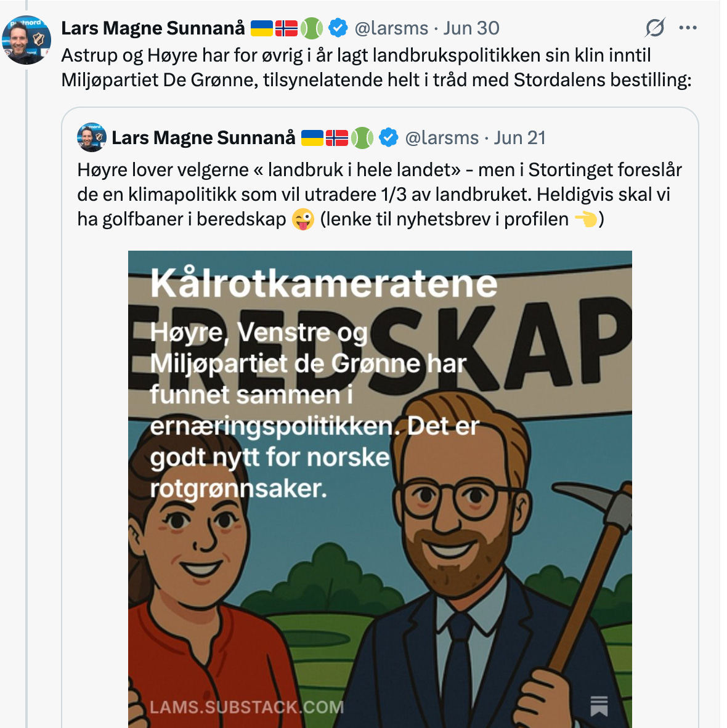Image resolution: width=727 pixels, height=728 pixels.
Task: Click the Grok icon on the top tweet
Action: click(655, 28)
